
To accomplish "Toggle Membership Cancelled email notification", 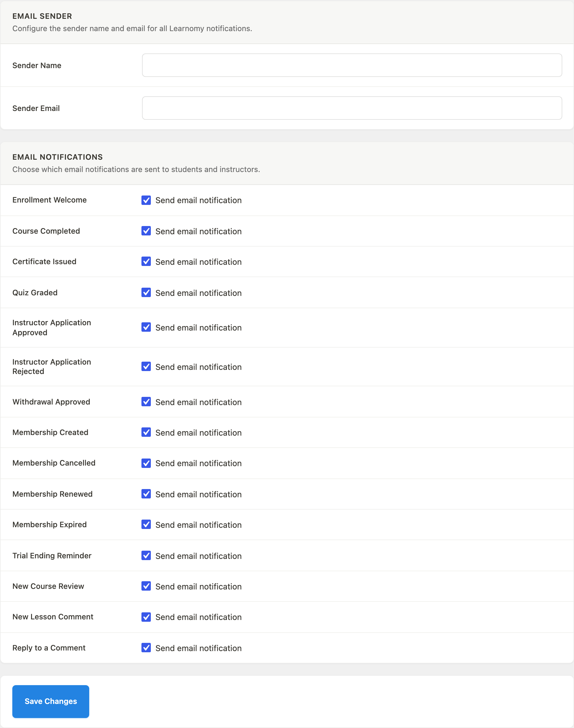I will click(x=146, y=463).
